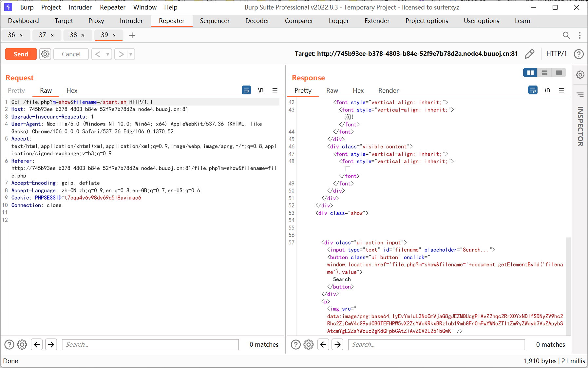
Task: Toggle line wrap in Request panel
Action: tap(246, 90)
